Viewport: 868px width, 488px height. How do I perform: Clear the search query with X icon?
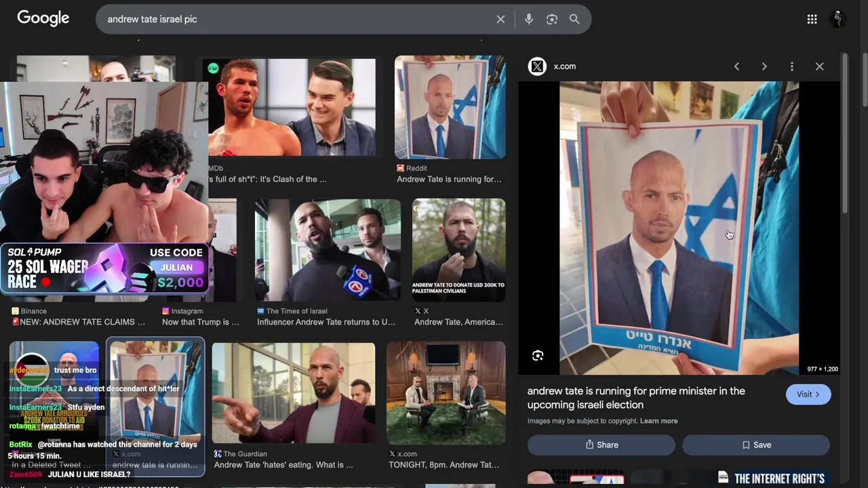[500, 20]
